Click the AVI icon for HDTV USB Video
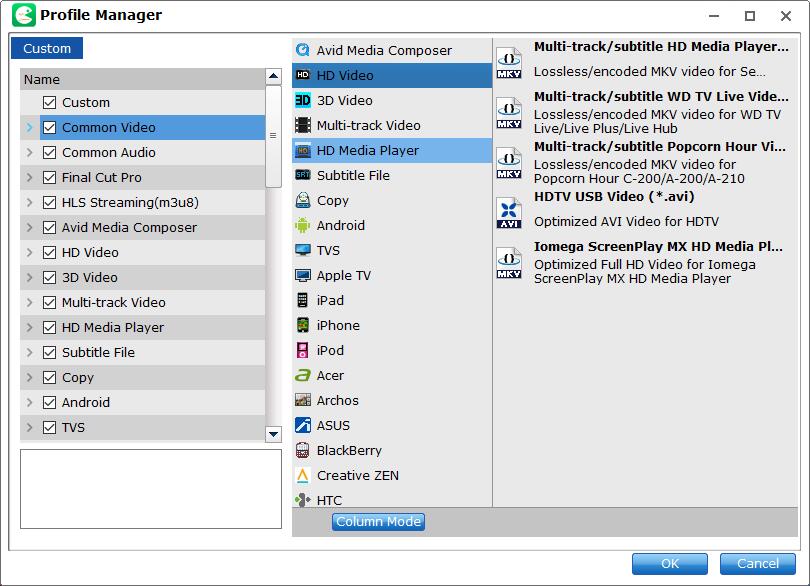The image size is (810, 586). pyautogui.click(x=509, y=213)
